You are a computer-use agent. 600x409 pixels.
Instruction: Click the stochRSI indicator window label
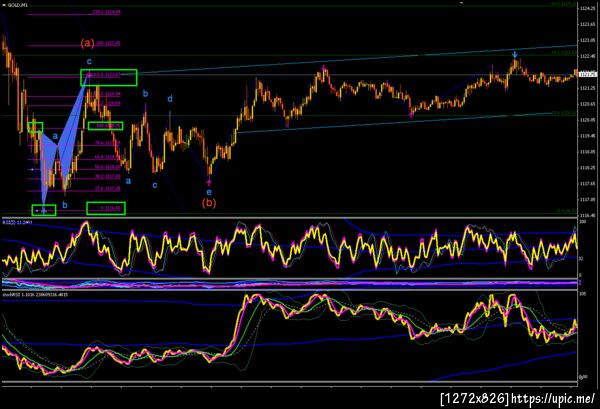pos(35,295)
